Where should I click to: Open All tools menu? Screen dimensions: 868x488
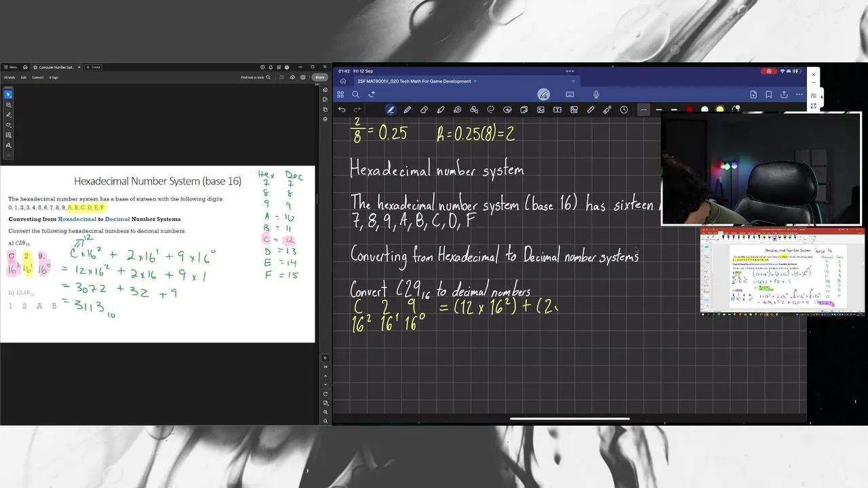(9, 77)
